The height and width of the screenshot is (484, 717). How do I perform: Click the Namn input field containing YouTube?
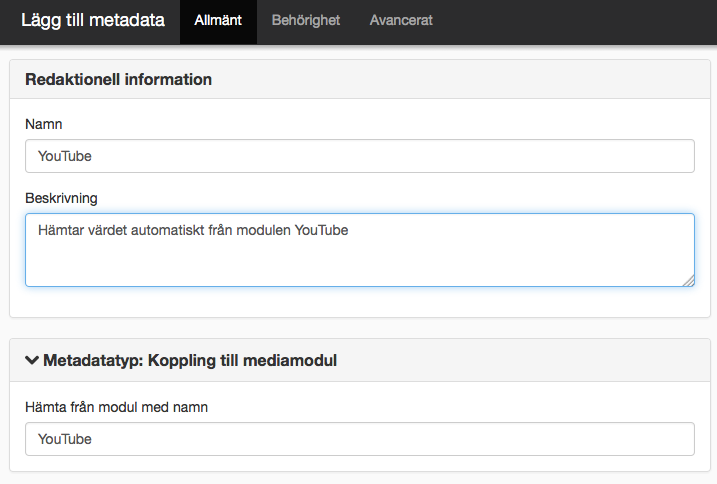point(360,156)
